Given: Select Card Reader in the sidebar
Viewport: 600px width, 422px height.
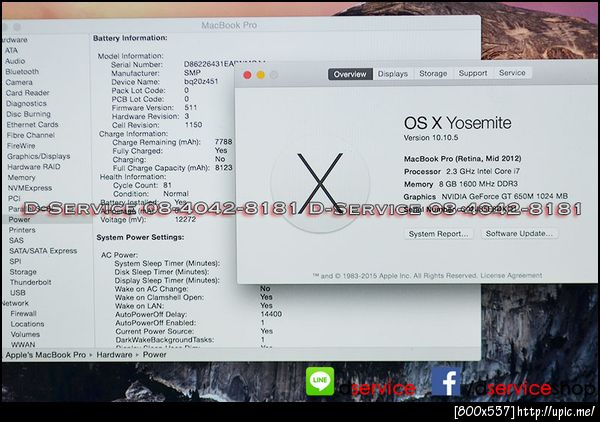Looking at the screenshot, I should tap(28, 93).
